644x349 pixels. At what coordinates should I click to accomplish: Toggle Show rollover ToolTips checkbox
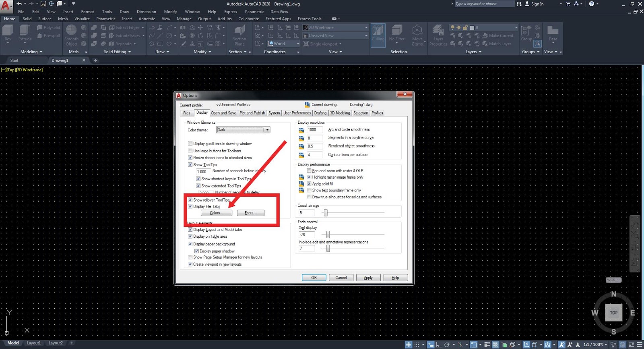point(190,200)
